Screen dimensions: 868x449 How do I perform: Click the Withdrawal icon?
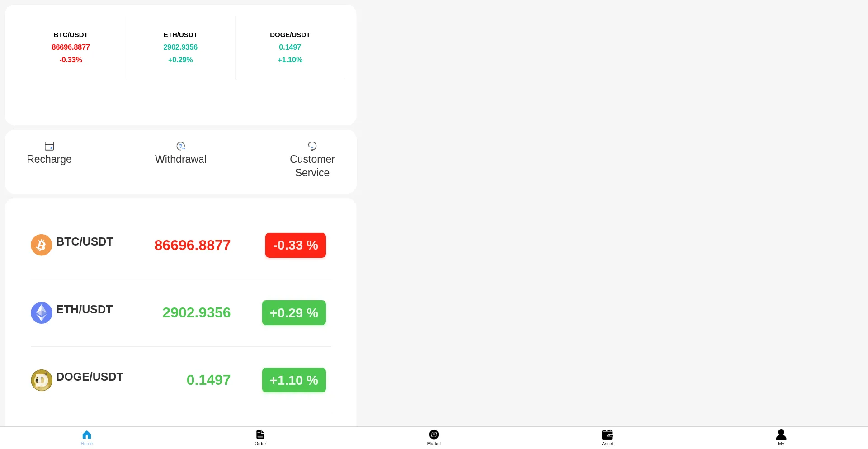pos(181,146)
